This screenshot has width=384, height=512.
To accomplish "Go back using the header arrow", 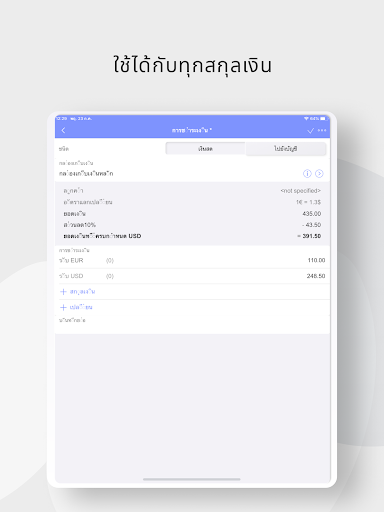I will click(63, 130).
